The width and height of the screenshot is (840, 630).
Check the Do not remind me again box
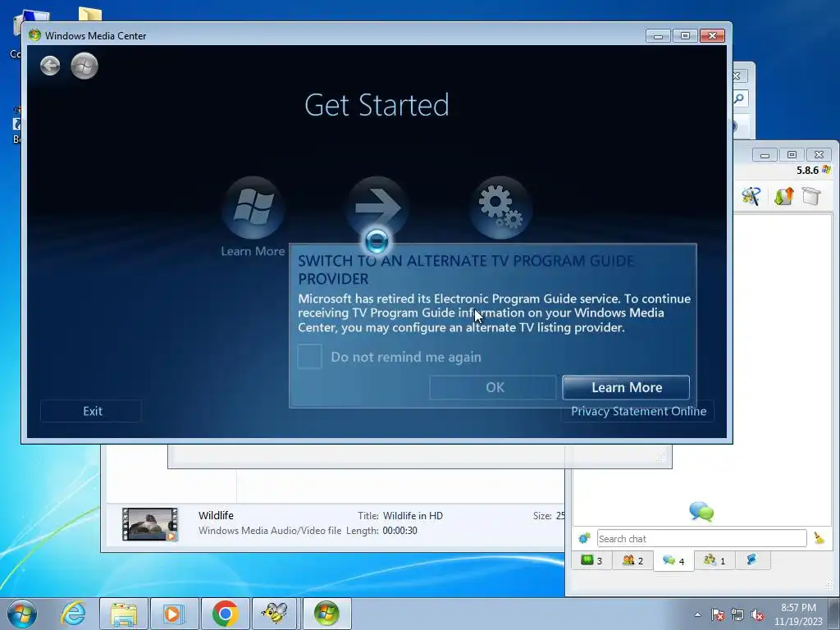click(x=309, y=357)
